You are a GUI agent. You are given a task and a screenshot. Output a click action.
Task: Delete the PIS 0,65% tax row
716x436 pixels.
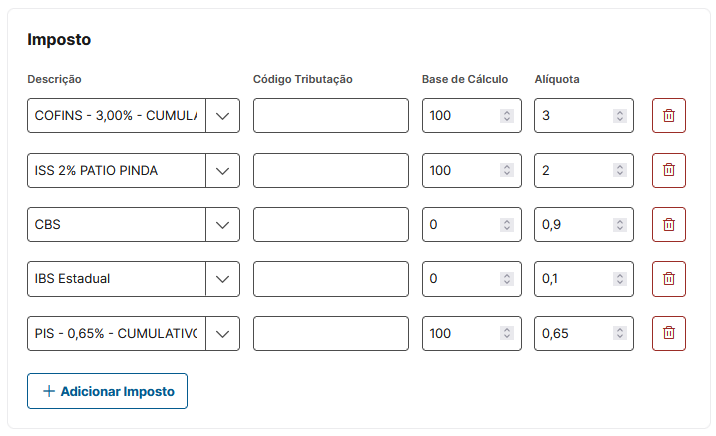[669, 333]
